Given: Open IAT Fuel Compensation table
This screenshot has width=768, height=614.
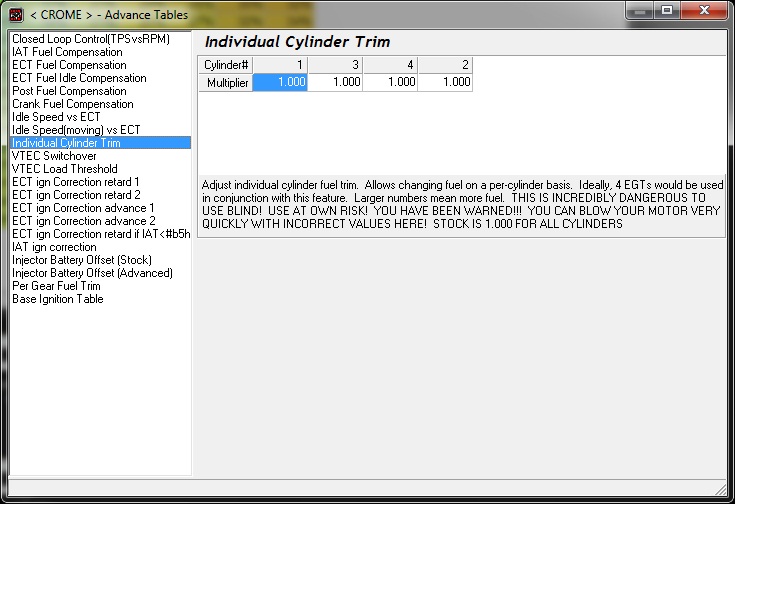Looking at the screenshot, I should click(68, 52).
